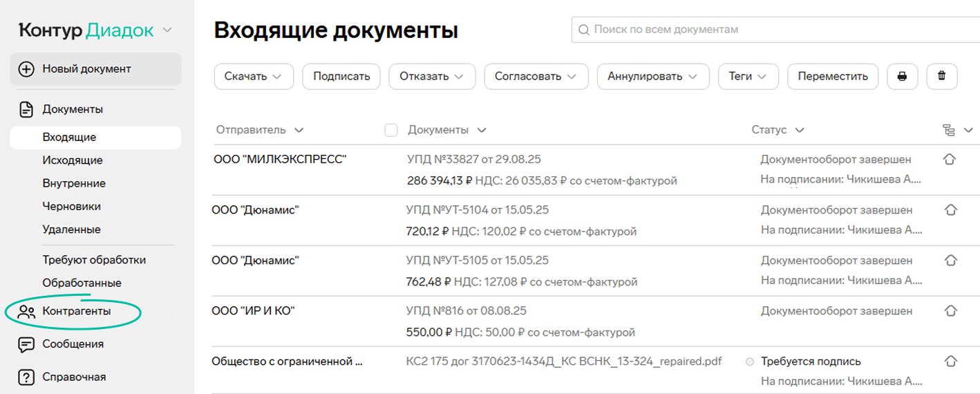Go to Черновики section
Viewport: 980px width, 394px height.
[71, 206]
